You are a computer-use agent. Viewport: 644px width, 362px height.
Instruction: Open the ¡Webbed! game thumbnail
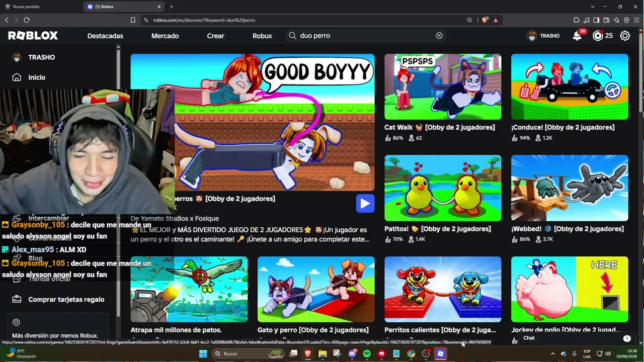coord(570,188)
